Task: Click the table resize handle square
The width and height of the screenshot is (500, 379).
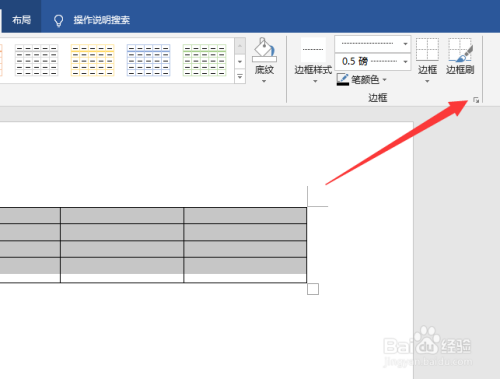Action: 313,289
